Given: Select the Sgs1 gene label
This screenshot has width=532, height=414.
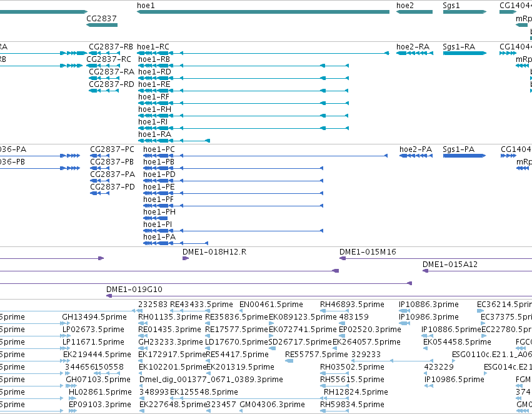Looking at the screenshot, I should 451,6.
